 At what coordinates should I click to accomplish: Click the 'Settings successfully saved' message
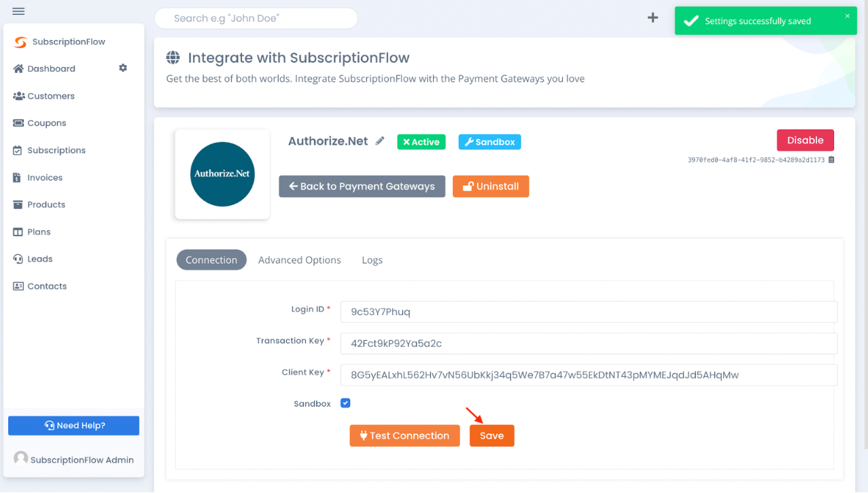[758, 21]
